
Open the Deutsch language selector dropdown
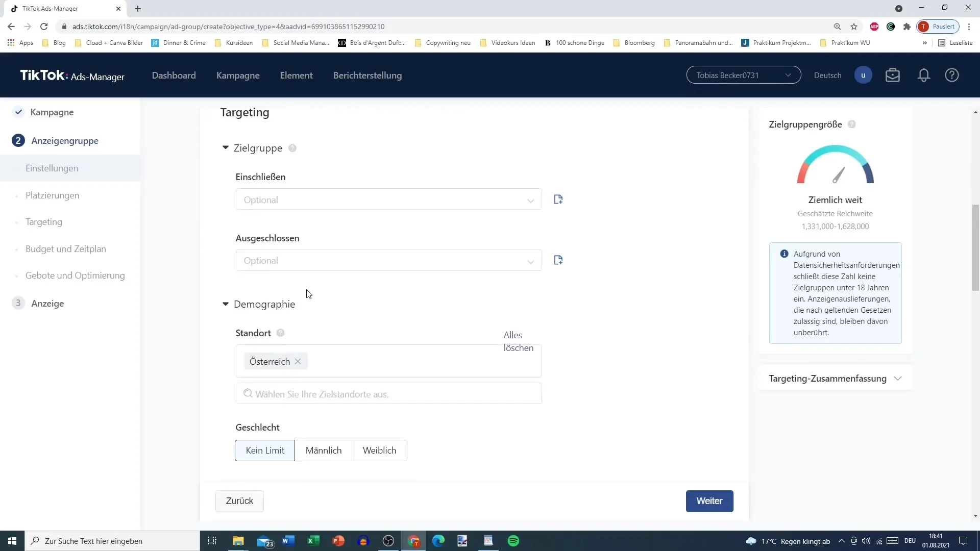[x=828, y=74]
